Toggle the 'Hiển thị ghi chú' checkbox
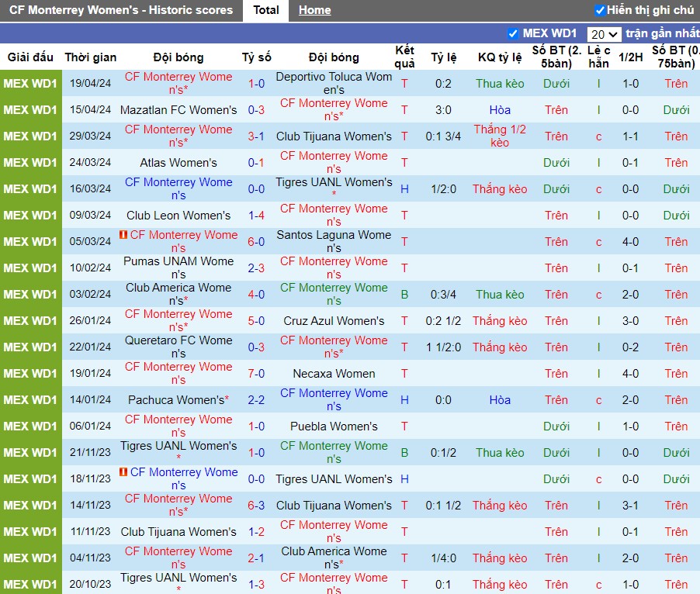 [x=600, y=10]
